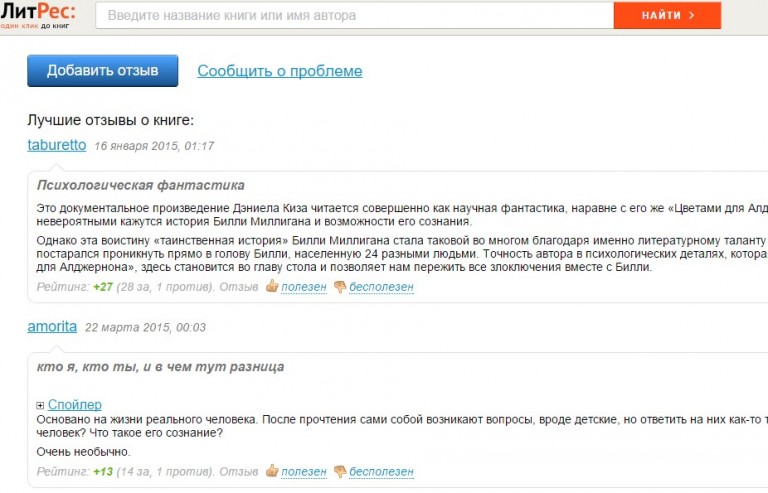Click the thumbs-up icon on taburetto's review
The height and width of the screenshot is (493, 768).
point(272,286)
